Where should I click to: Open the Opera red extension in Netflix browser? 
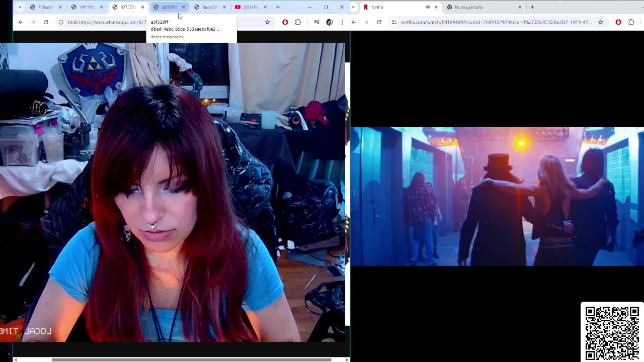[618, 22]
